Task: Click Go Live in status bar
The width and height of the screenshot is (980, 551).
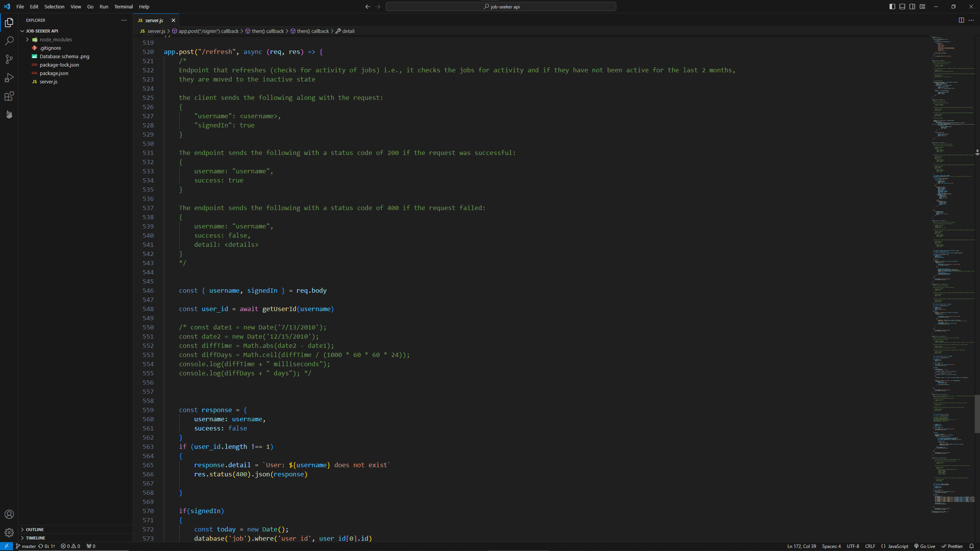Action: [924, 546]
